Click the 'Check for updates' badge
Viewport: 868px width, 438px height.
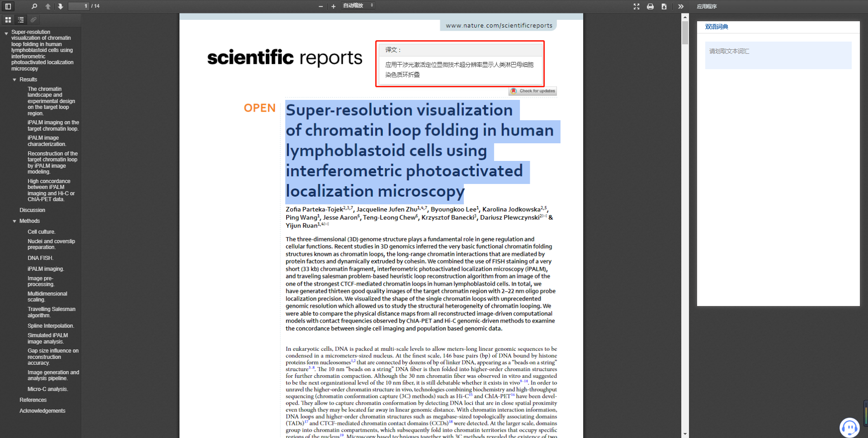pos(533,91)
